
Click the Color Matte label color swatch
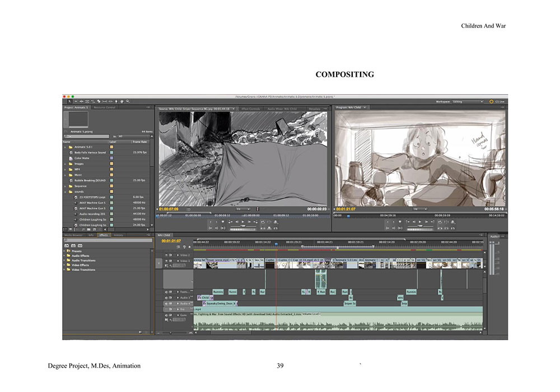coord(112,158)
